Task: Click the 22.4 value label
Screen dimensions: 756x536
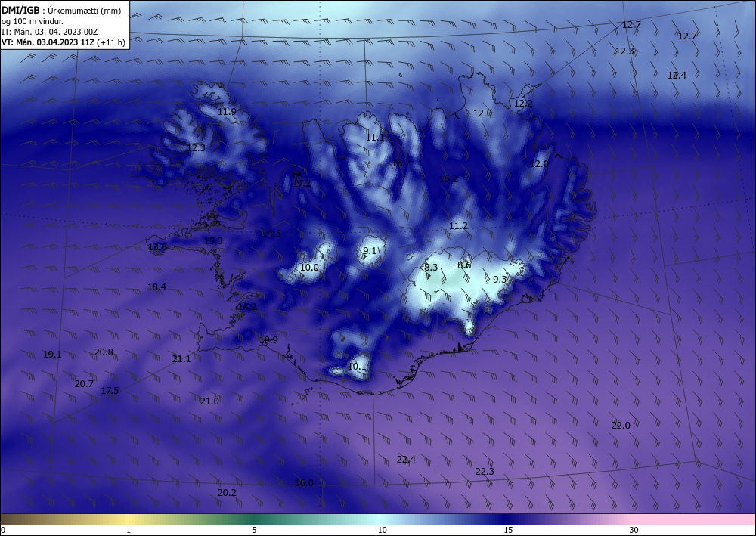Action: (x=406, y=460)
